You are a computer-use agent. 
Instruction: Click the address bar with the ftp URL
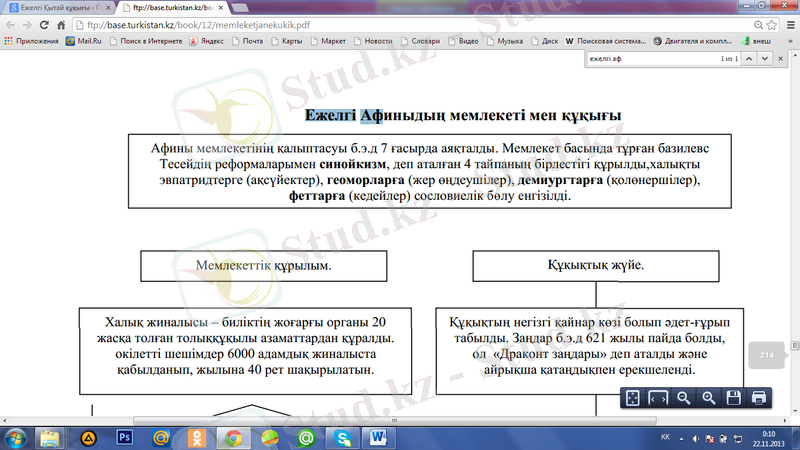click(412, 24)
